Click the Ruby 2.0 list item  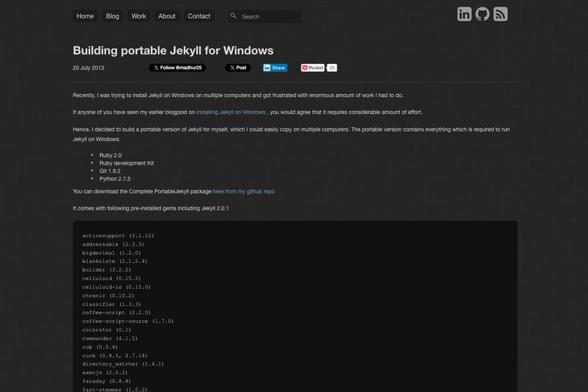point(110,155)
